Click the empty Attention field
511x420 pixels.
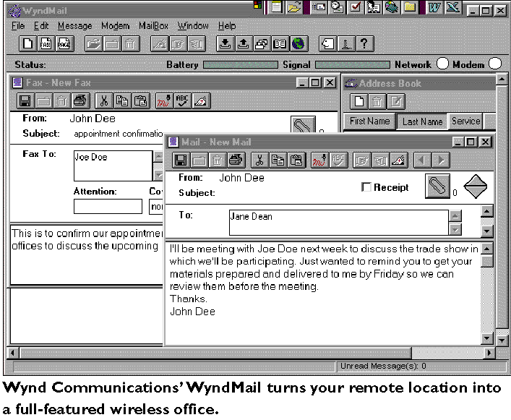(x=108, y=206)
